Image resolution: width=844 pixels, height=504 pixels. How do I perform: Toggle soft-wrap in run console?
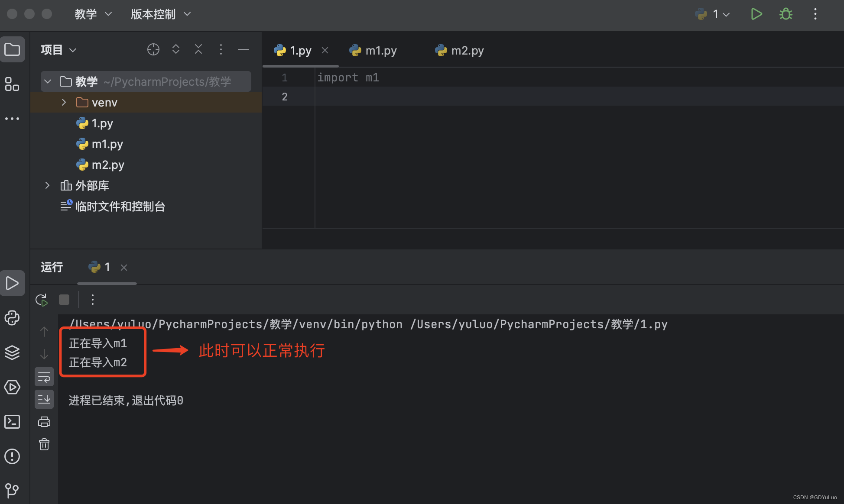point(44,377)
